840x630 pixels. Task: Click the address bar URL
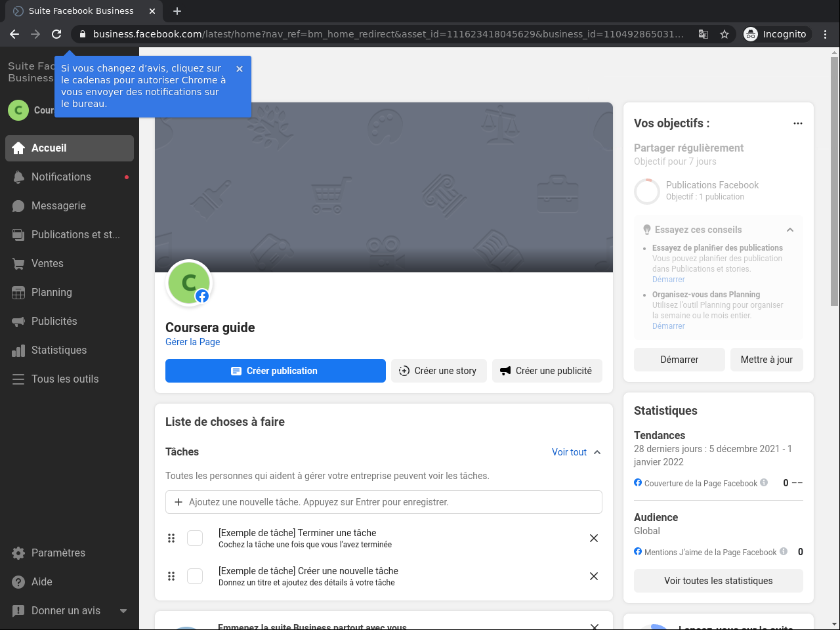click(388, 34)
